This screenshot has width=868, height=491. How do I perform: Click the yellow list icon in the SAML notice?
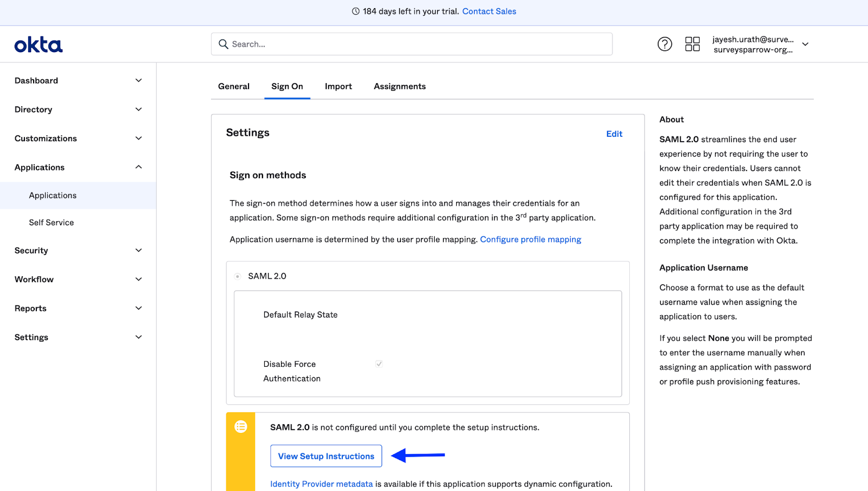[x=241, y=427]
